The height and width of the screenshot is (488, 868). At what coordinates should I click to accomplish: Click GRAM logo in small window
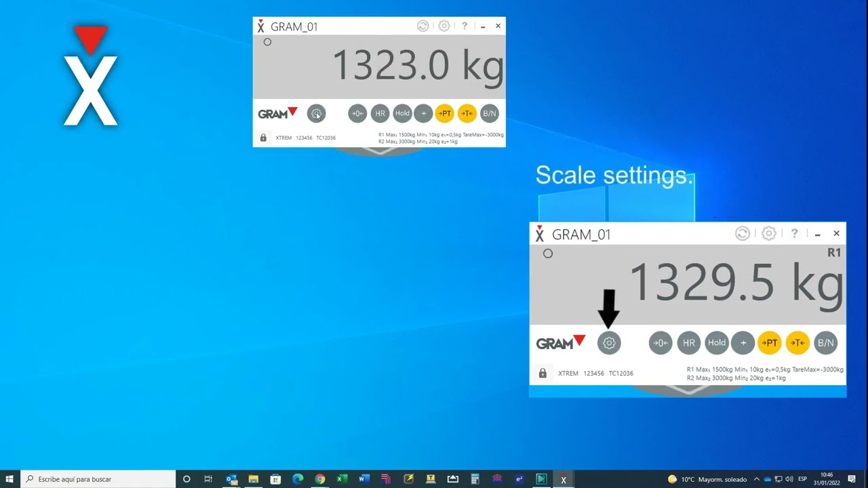(x=277, y=113)
